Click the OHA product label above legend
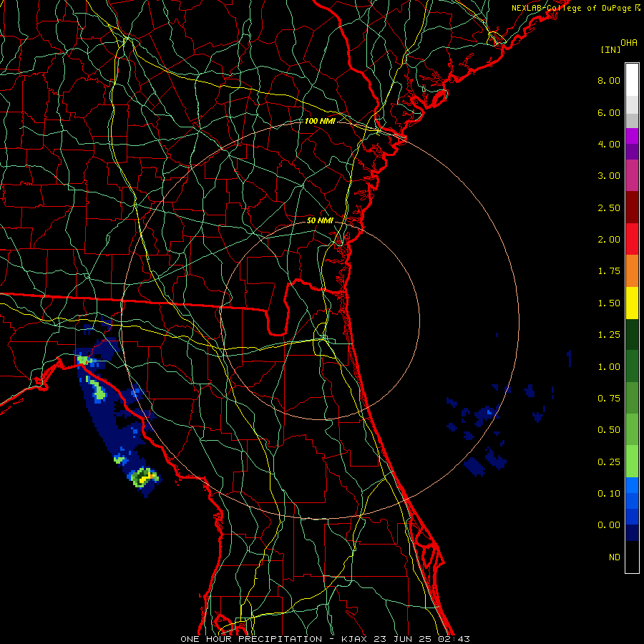Screen dimensions: 644x644 tap(629, 43)
